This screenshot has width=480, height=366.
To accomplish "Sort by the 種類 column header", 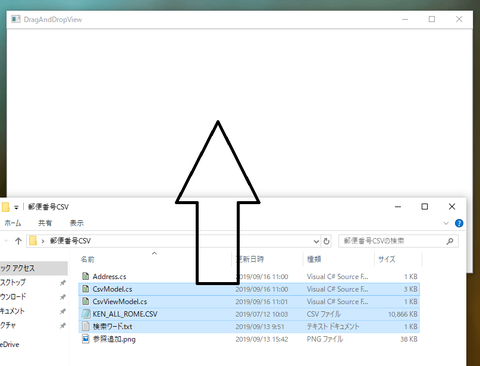I will point(314,259).
